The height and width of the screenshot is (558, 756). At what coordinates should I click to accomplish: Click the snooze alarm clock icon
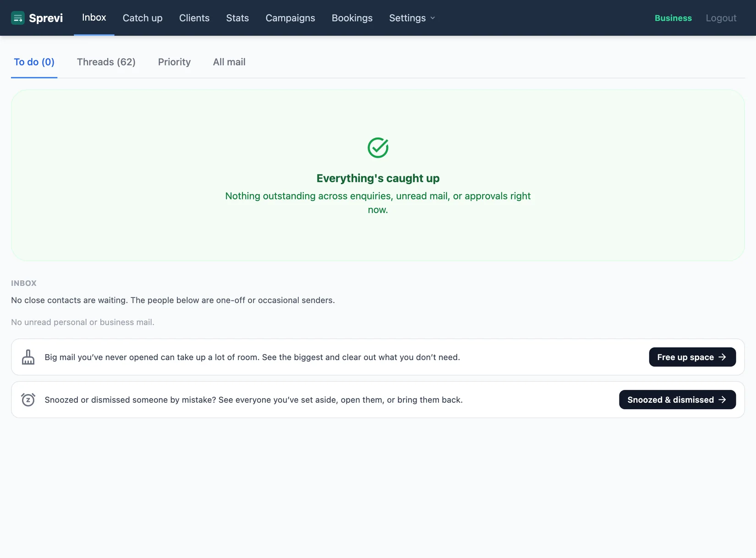[x=28, y=399]
